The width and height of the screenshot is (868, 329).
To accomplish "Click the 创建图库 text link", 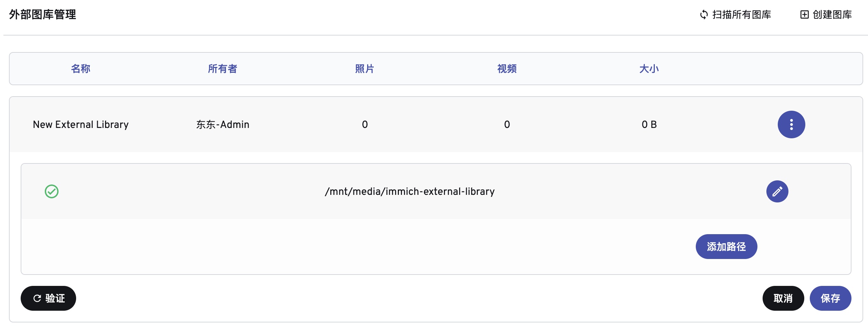I will [832, 14].
